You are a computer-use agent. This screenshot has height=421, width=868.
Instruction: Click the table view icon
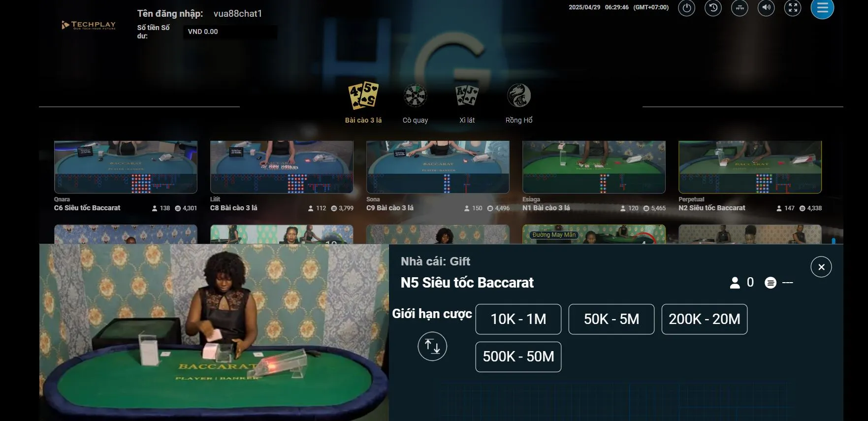[739, 8]
